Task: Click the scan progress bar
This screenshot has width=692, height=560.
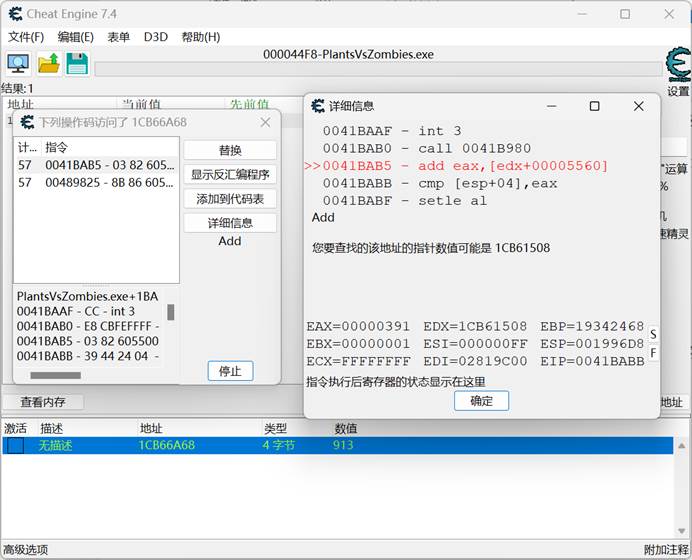Action: pyautogui.click(x=378, y=69)
